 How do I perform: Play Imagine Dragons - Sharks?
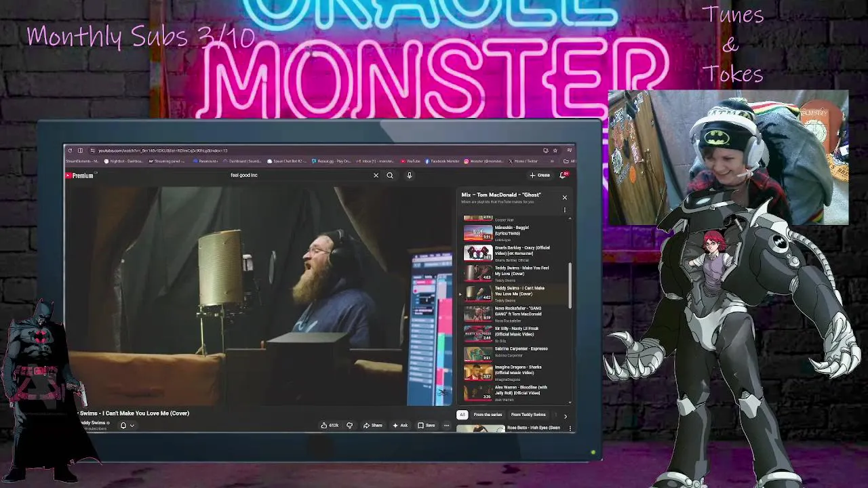515,372
